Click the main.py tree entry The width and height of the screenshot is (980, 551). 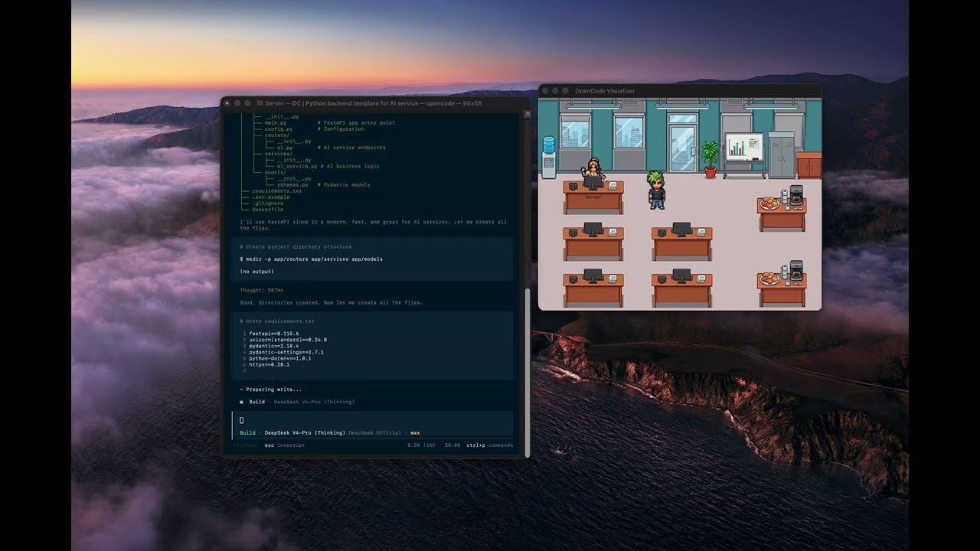coord(276,122)
